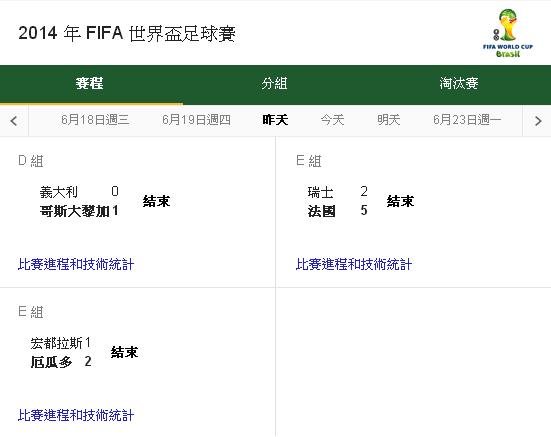
Task: Click the 2014 年 FIFA 世界盃足球賽 title
Action: 127,33
